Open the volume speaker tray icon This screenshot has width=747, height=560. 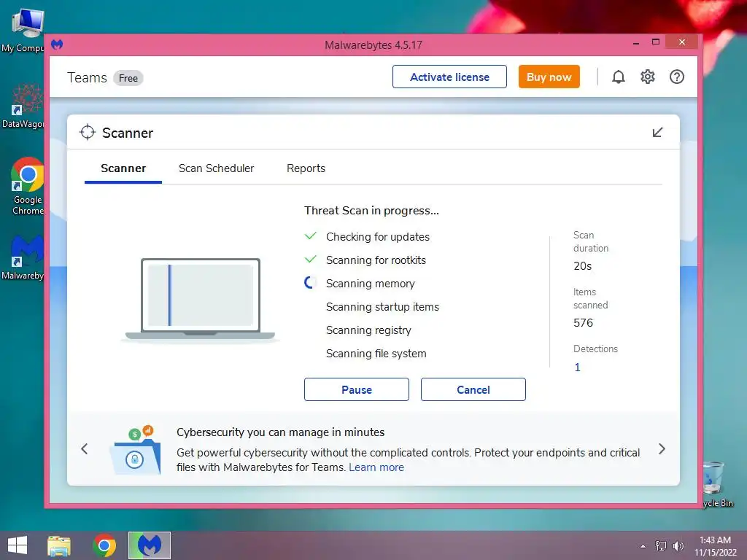[678, 546]
